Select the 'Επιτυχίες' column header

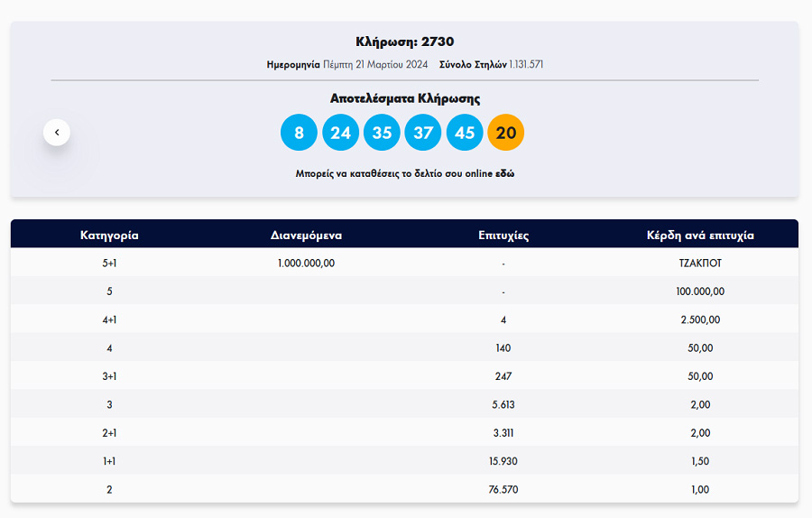point(503,236)
